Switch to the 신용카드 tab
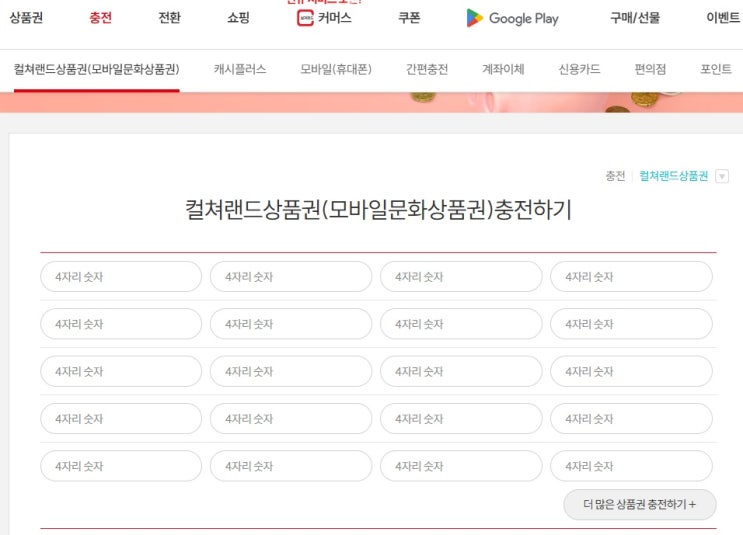 (580, 69)
